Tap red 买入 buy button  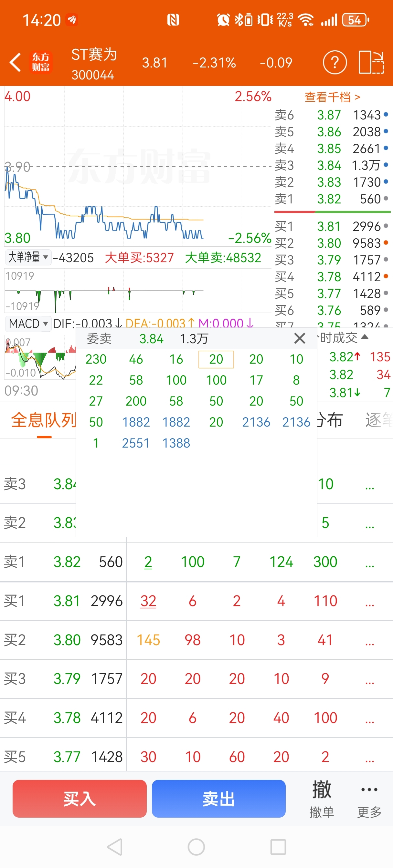tap(80, 798)
